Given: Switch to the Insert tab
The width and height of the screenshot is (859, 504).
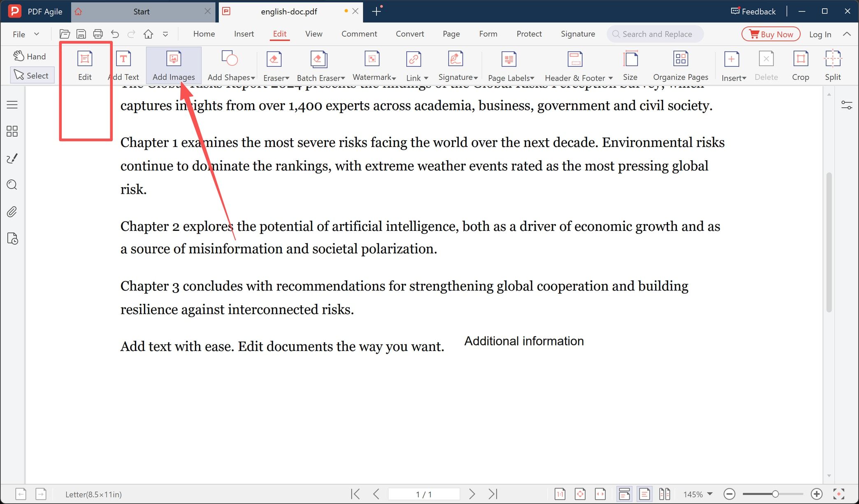Looking at the screenshot, I should 244,34.
